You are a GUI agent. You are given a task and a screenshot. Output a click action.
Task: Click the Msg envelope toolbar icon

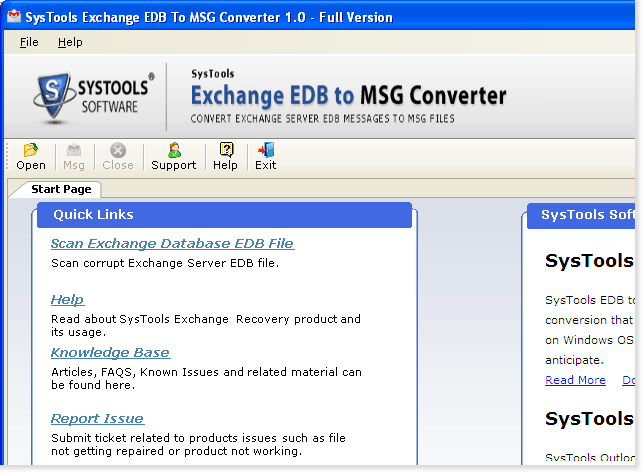point(74,150)
